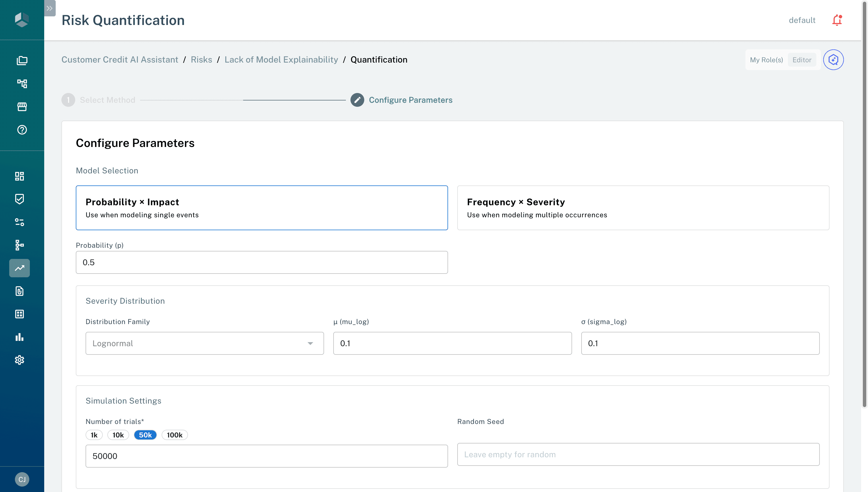Click the bar chart sidebar icon

tap(20, 337)
